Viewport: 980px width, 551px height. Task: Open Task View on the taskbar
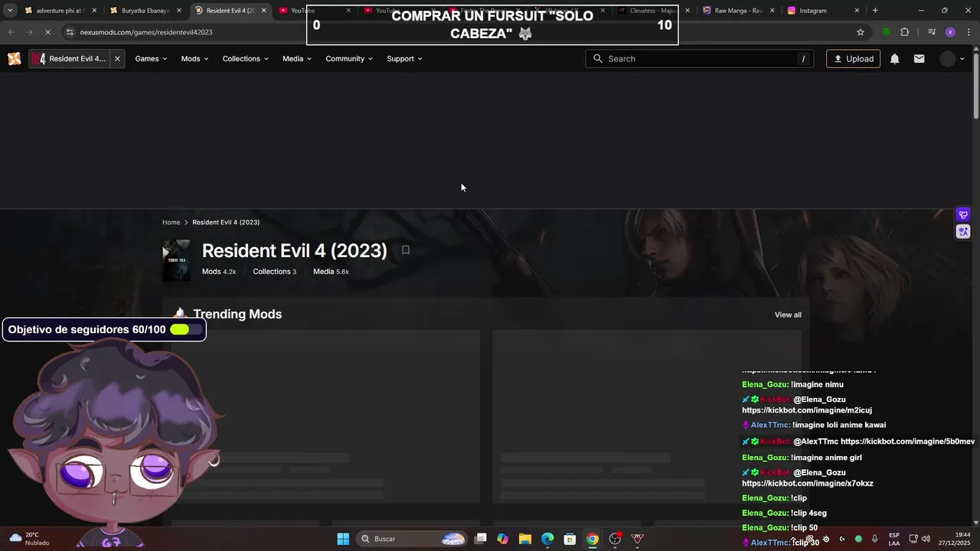click(480, 539)
